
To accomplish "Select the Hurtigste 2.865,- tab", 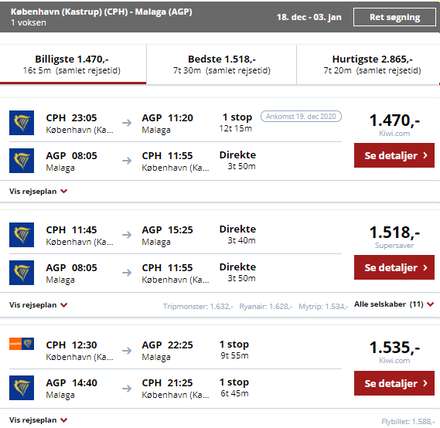I will coord(368,64).
